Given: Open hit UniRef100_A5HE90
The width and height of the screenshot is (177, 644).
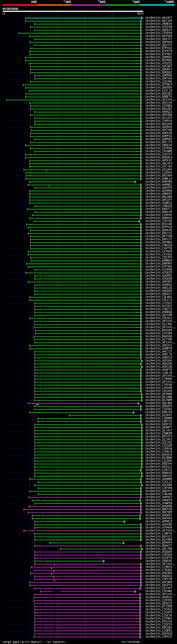Looking at the screenshot, I should point(159,24).
